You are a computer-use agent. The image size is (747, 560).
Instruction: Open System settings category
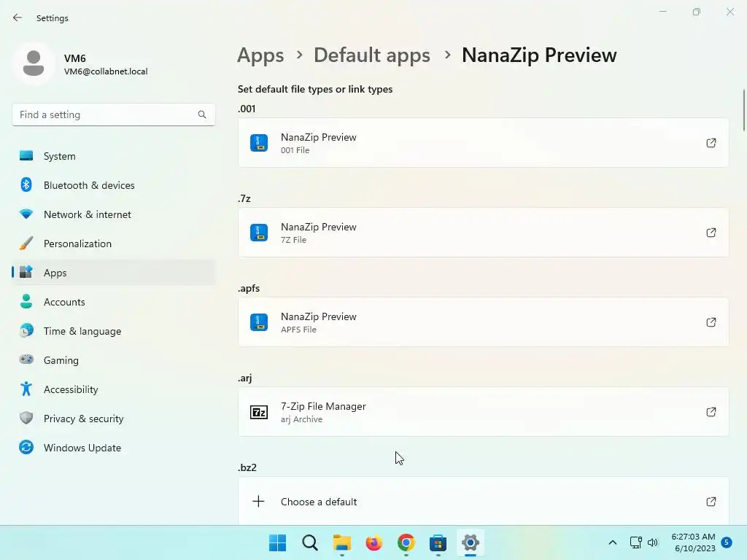[113, 156]
